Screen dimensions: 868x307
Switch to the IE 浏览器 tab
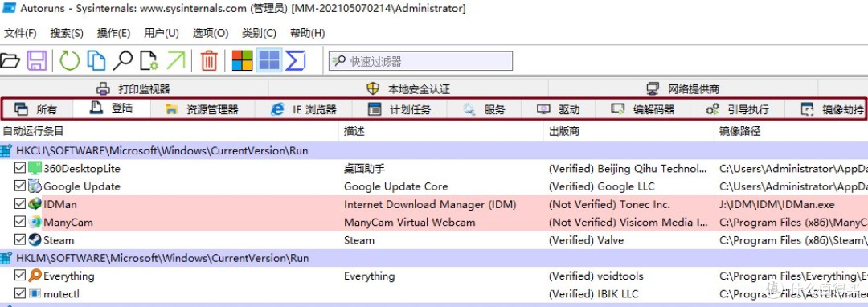(x=303, y=109)
